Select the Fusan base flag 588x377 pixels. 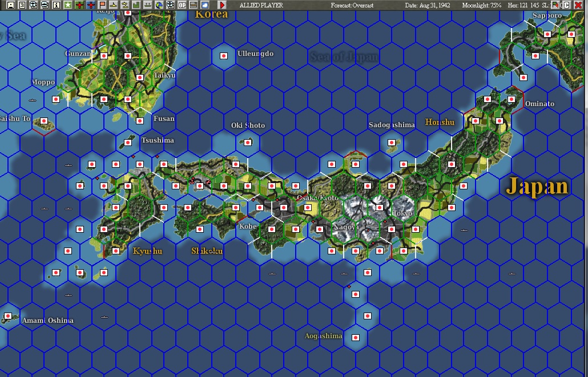click(x=140, y=121)
